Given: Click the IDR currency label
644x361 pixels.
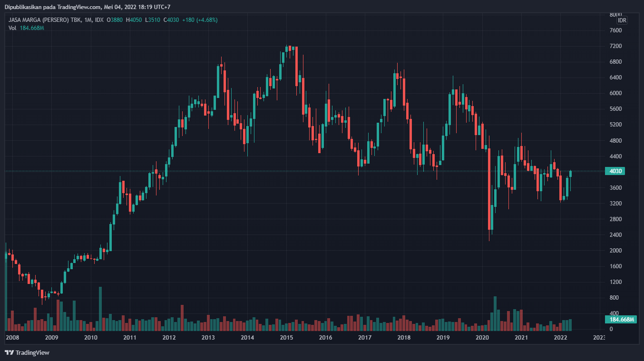Looking at the screenshot, I should pos(622,20).
